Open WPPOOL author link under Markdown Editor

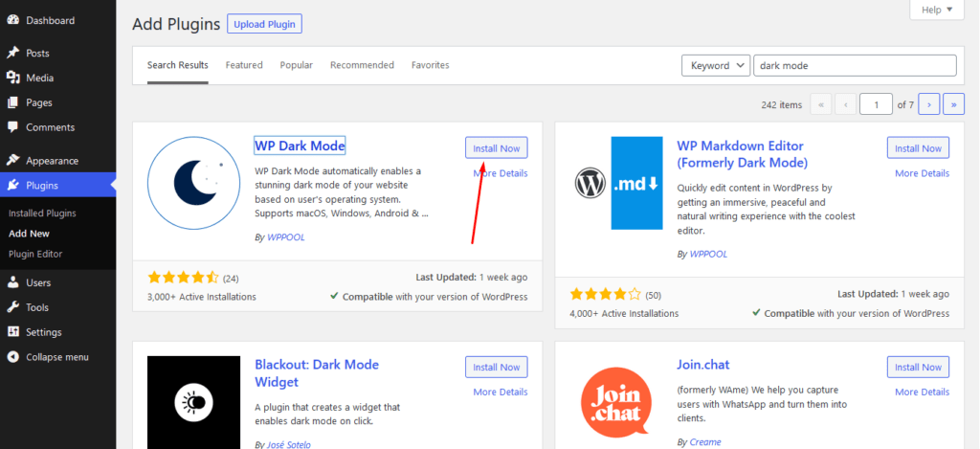708,255
